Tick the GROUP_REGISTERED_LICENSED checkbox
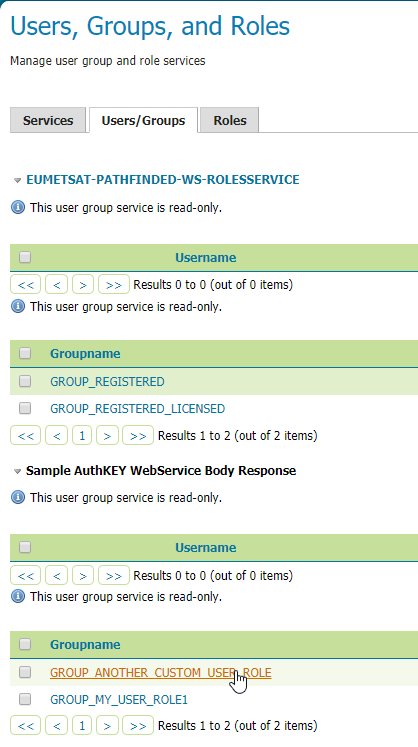Image resolution: width=418 pixels, height=747 pixels. [25, 408]
